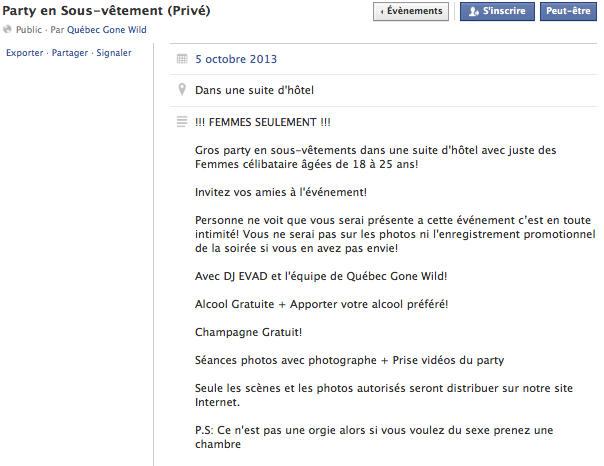
Task: Click the FEMMES SEULEMENT heading line
Action: [263, 122]
